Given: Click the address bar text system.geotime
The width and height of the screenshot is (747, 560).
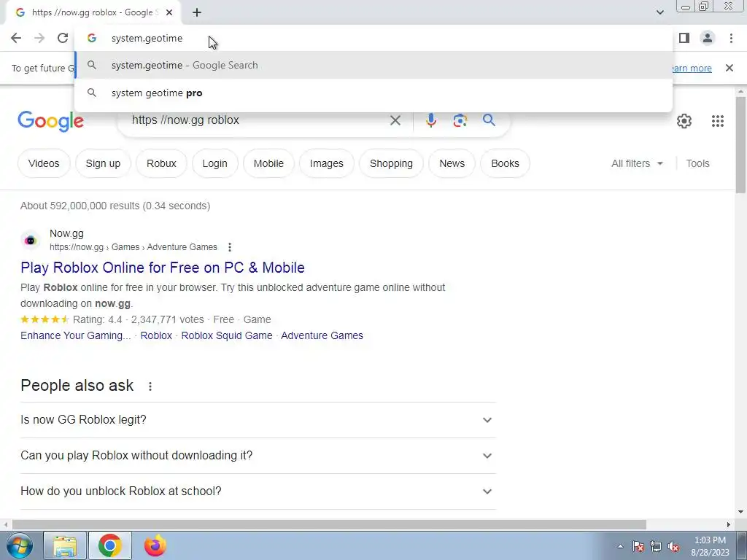Looking at the screenshot, I should point(147,38).
